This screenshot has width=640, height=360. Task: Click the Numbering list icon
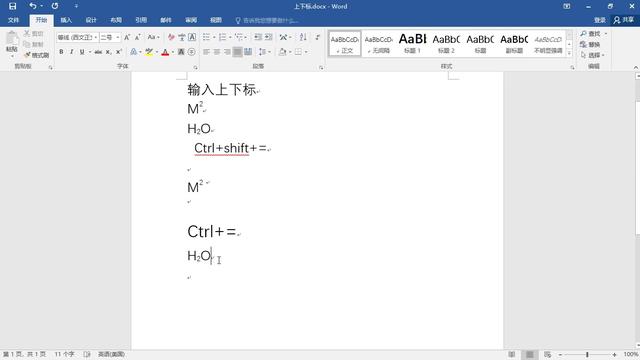click(222, 37)
